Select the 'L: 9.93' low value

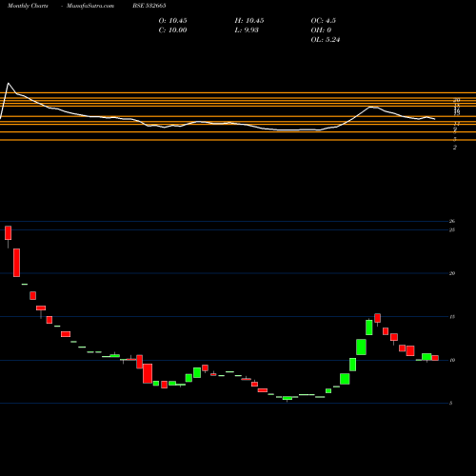coord(247,30)
